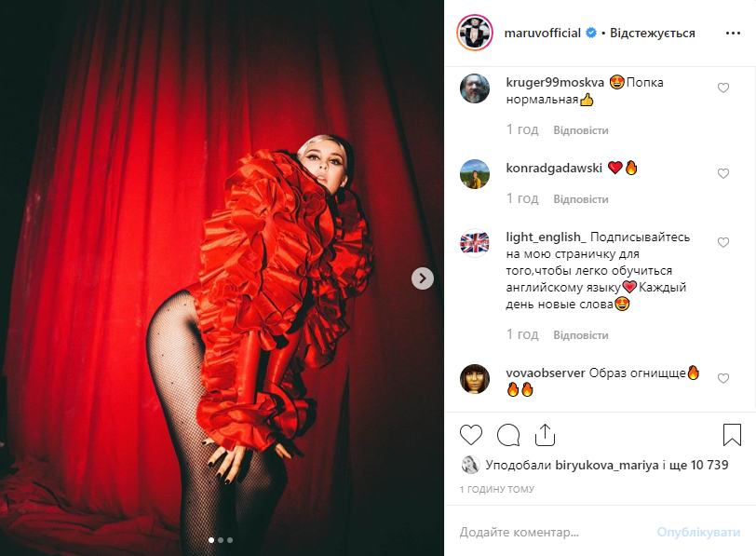Screen dimensions: 756x556
Task: Like konradgadawski's comment heart
Action: pos(723,173)
